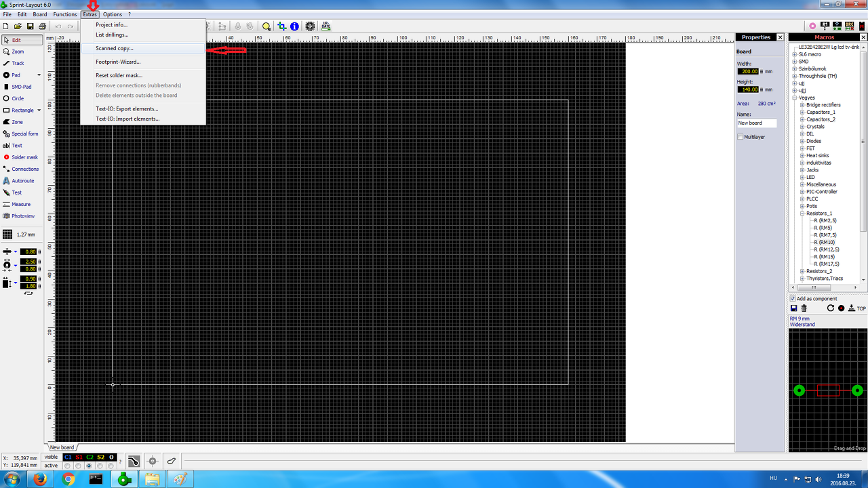
Task: Enable the Multilayer checkbox
Action: click(741, 137)
